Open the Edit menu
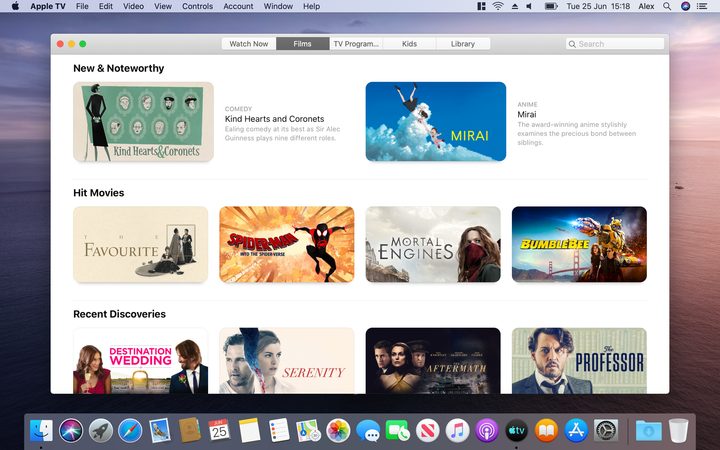The width and height of the screenshot is (720, 450). point(106,6)
